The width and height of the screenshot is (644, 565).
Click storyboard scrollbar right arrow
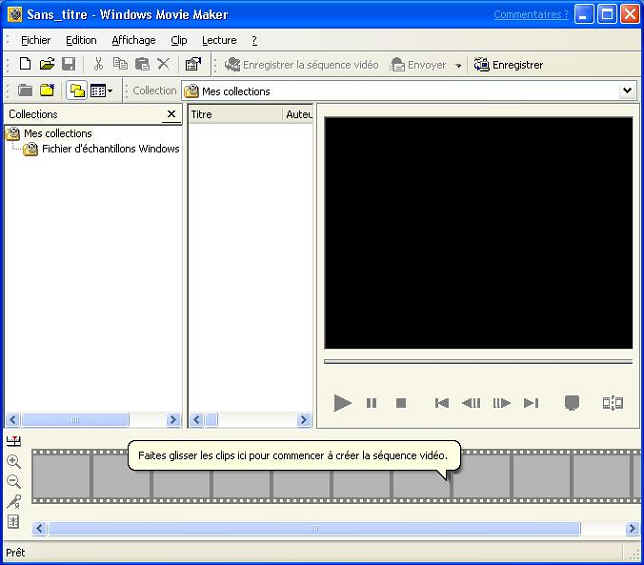click(632, 528)
